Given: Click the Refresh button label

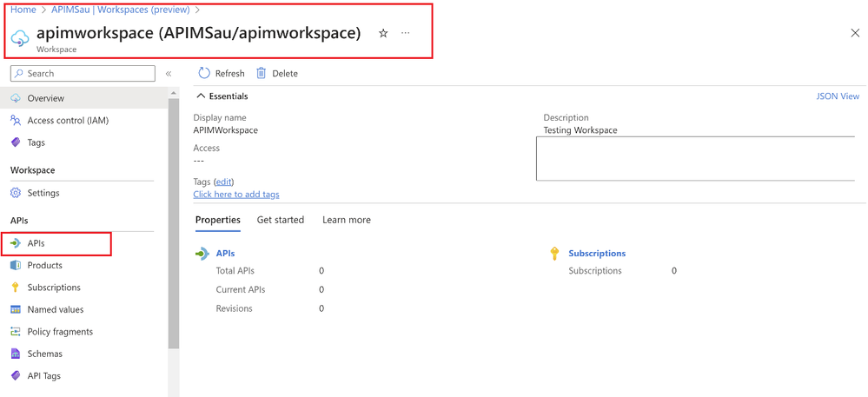Looking at the screenshot, I should [229, 74].
